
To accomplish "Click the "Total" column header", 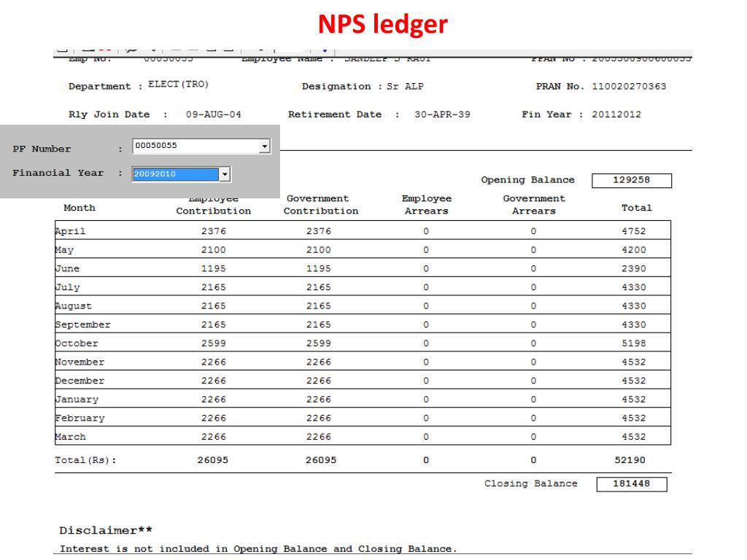I will click(x=636, y=208).
